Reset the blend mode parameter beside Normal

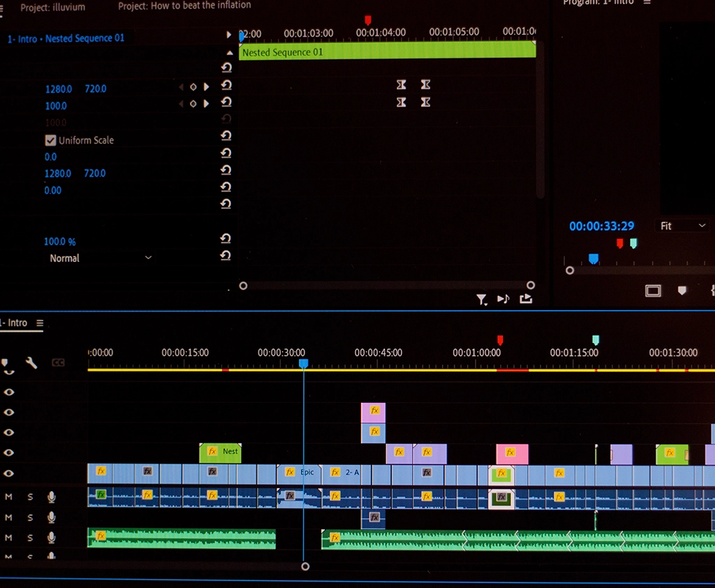(226, 256)
